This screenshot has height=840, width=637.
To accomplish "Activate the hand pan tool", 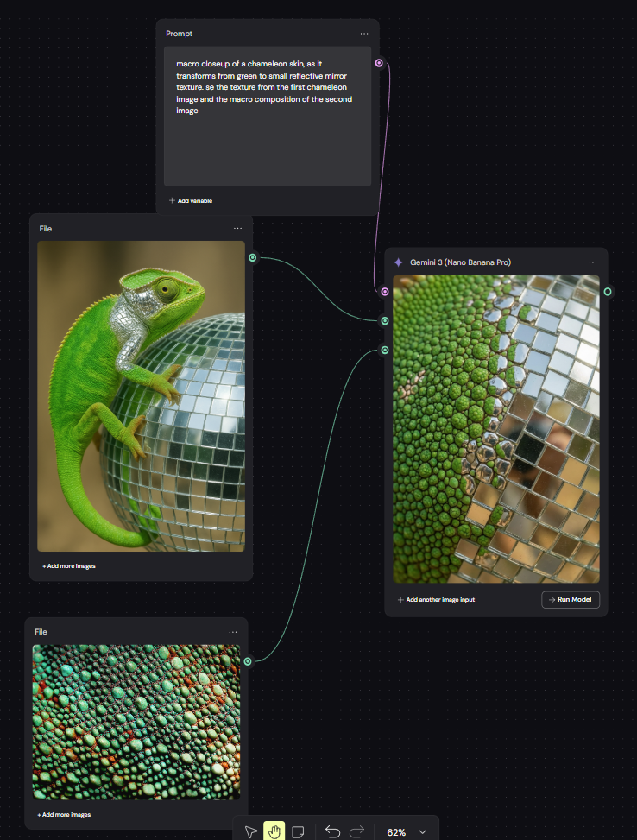I will [x=274, y=831].
